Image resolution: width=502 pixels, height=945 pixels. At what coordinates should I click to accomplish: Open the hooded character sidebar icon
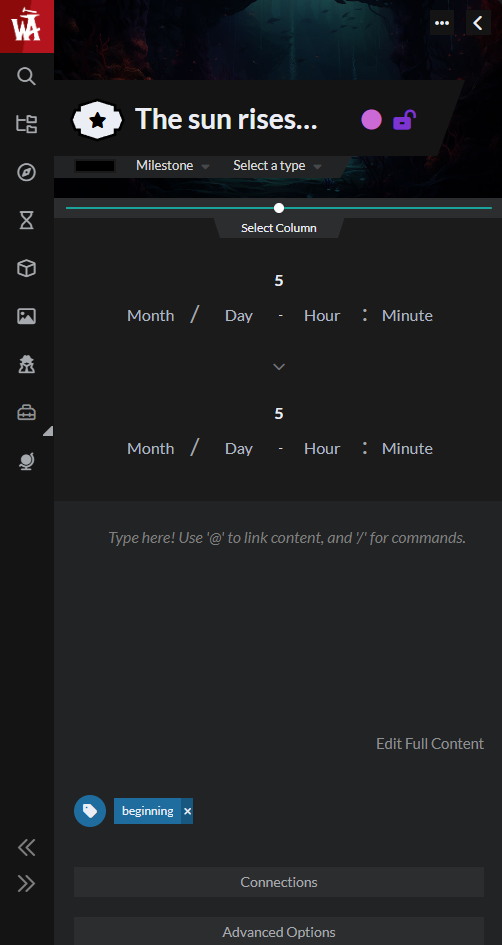point(27,364)
